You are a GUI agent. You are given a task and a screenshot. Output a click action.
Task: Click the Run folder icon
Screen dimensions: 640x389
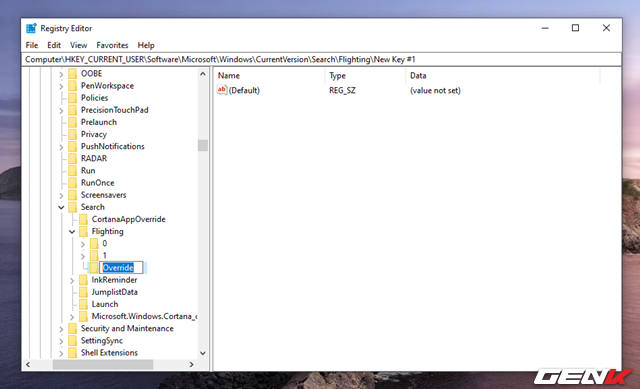[73, 171]
